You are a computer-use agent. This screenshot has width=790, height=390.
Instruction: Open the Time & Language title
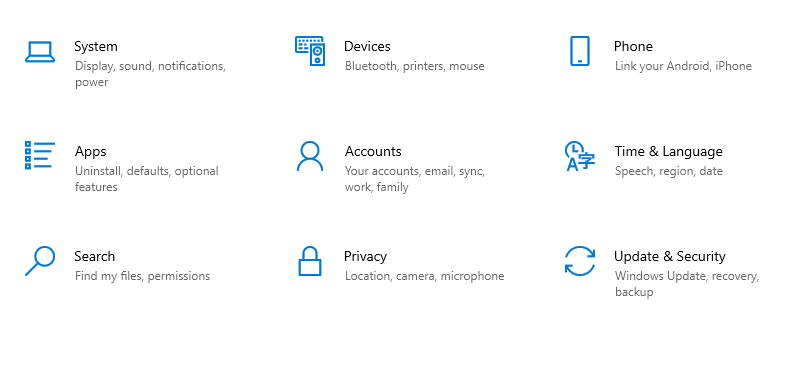click(x=669, y=152)
